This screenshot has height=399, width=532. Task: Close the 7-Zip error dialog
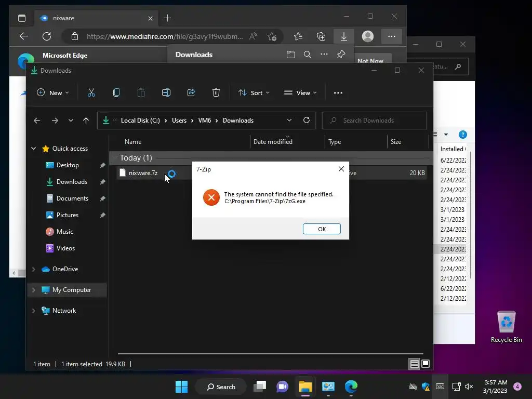[341, 169]
